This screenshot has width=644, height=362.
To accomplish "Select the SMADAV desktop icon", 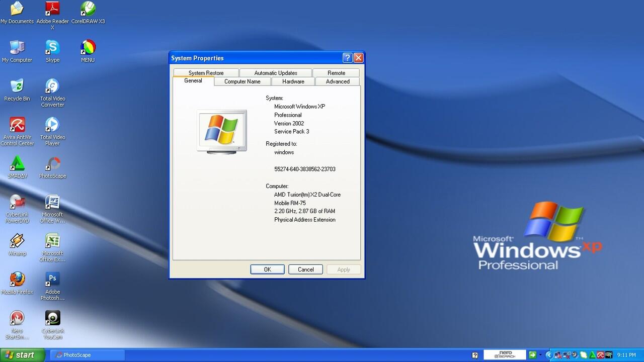I will coord(17,168).
